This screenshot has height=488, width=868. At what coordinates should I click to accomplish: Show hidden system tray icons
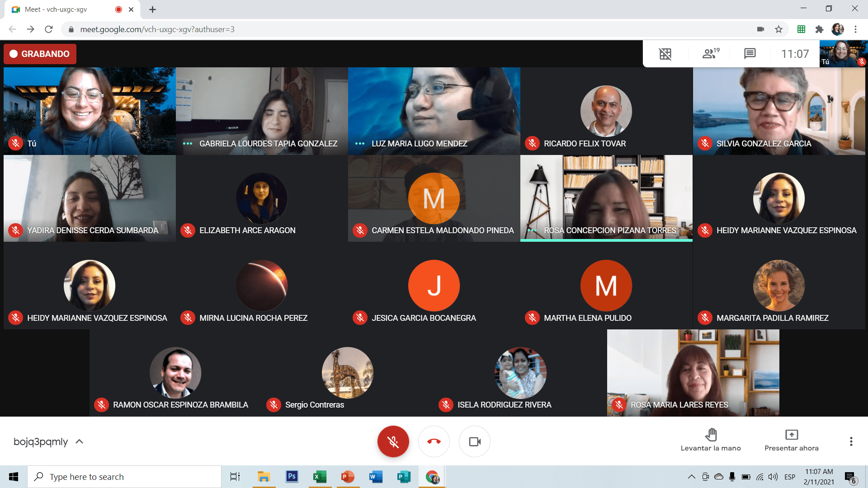tap(691, 477)
